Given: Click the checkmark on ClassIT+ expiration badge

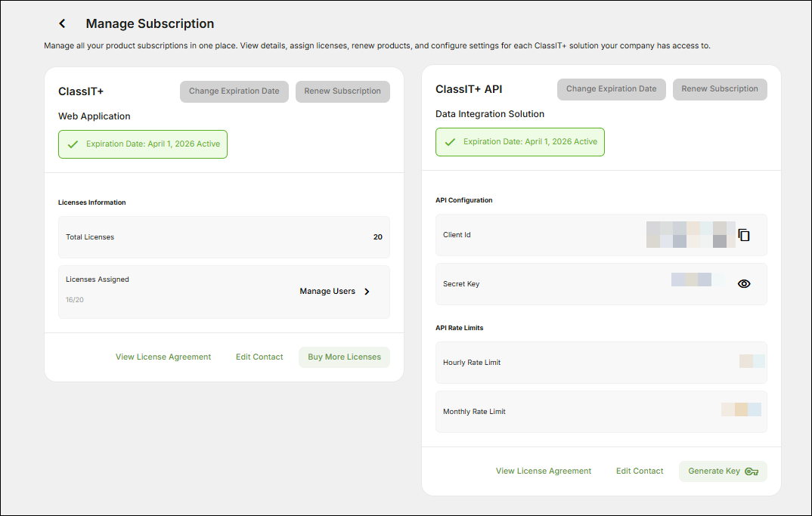Looking at the screenshot, I should pyautogui.click(x=73, y=142).
